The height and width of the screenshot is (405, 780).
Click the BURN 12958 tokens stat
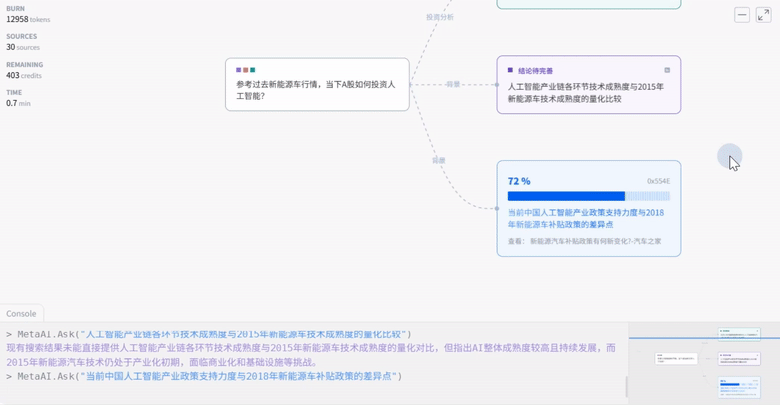28,14
